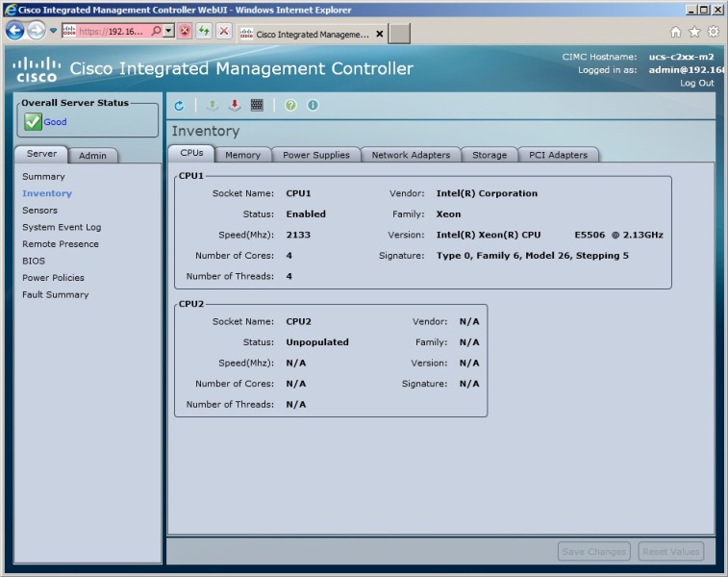Click the hostname ucs-c2xx-m2
Image resolution: width=728 pixels, height=577 pixels.
pyautogui.click(x=681, y=57)
